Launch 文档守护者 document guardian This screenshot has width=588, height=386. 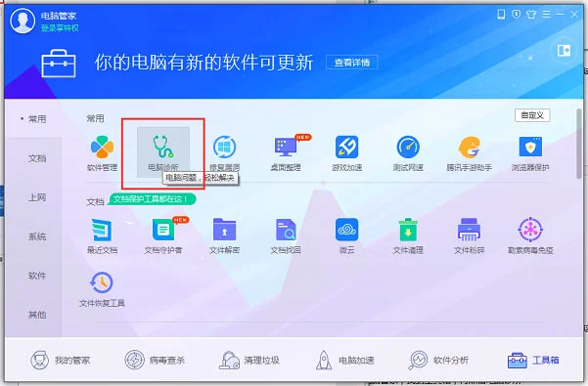[163, 236]
